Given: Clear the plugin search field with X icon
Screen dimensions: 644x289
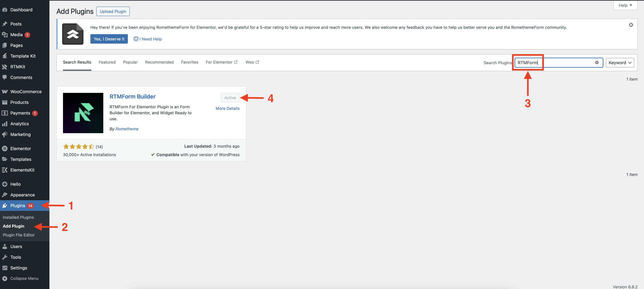Looking at the screenshot, I should click(597, 63).
